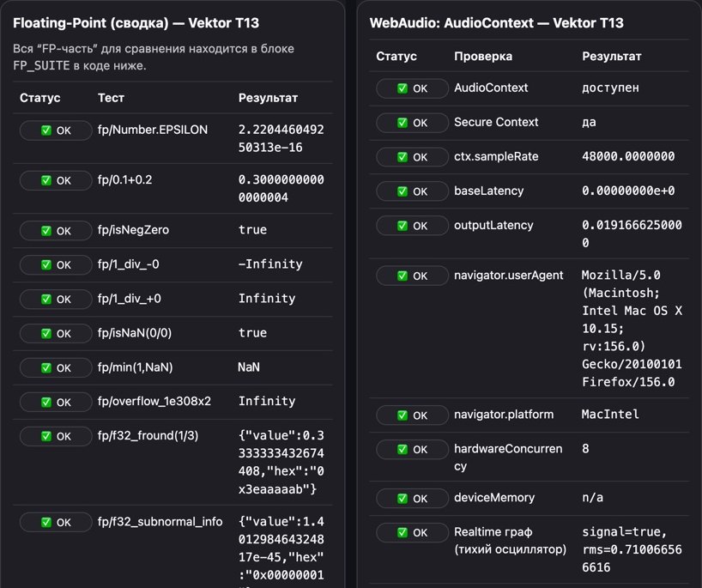Click the 'NaN' result value

pos(249,367)
